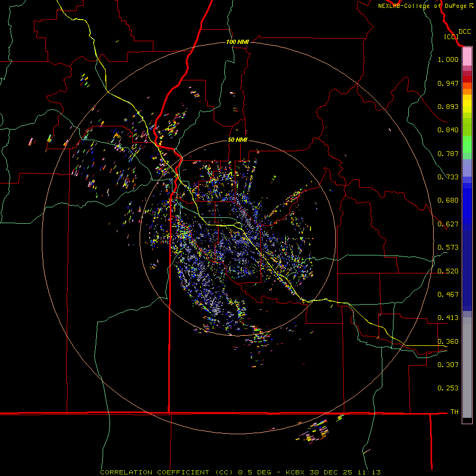Click the 0.947 legend value
This screenshot has height=476, width=476.
coord(448,83)
